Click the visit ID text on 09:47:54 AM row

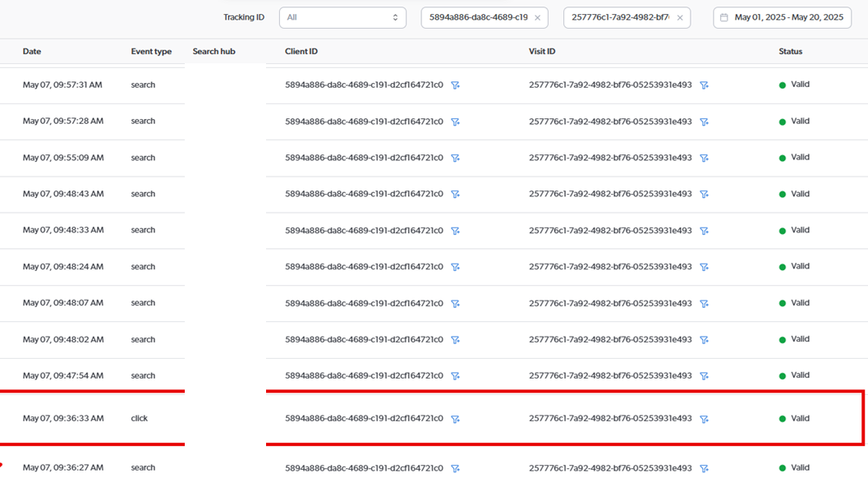tap(610, 376)
